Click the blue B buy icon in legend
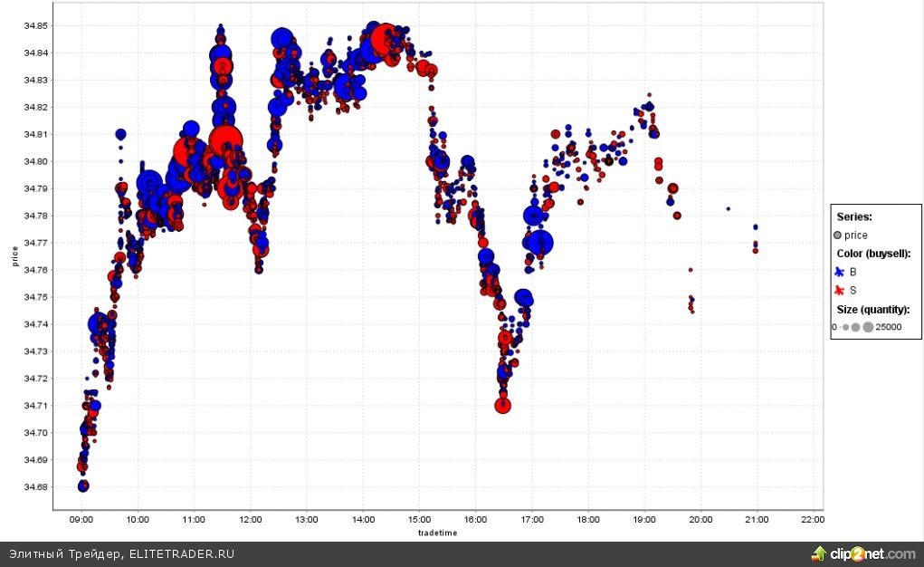Image resolution: width=924 pixels, height=567 pixels. 839,272
